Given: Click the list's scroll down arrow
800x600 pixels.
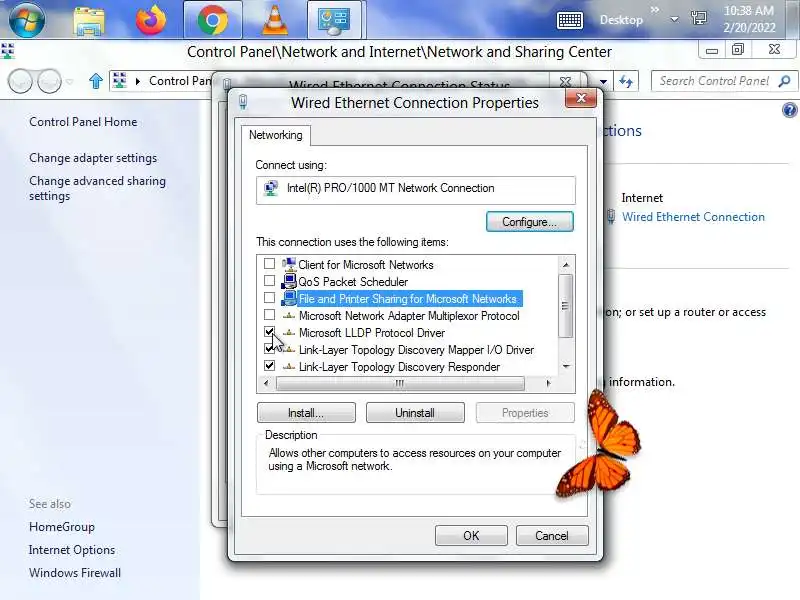Looking at the screenshot, I should pos(566,366).
